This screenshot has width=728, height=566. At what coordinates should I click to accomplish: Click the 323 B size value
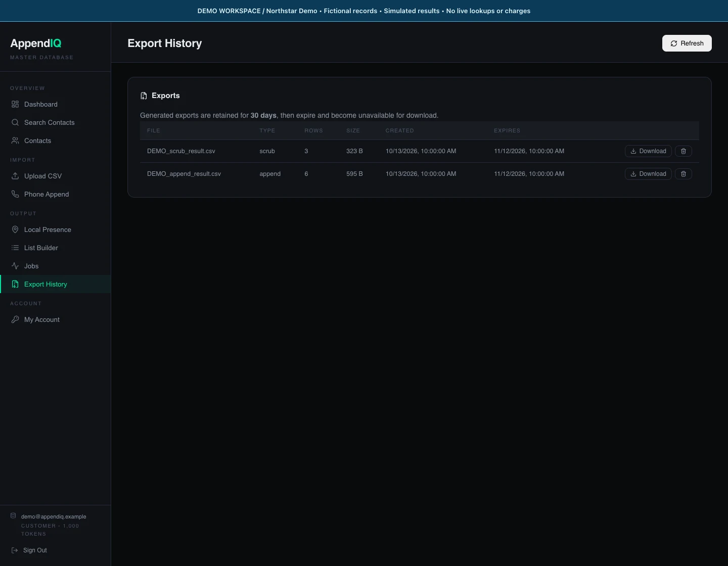tap(354, 151)
